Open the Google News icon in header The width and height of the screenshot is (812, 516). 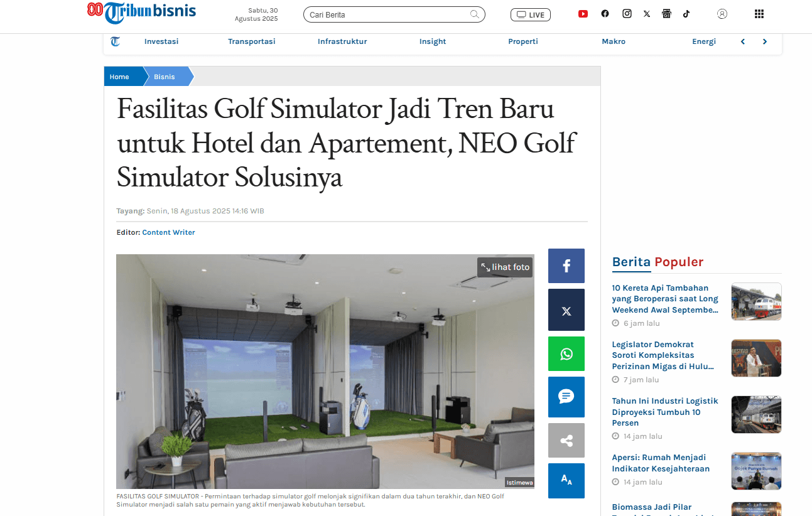click(666, 14)
